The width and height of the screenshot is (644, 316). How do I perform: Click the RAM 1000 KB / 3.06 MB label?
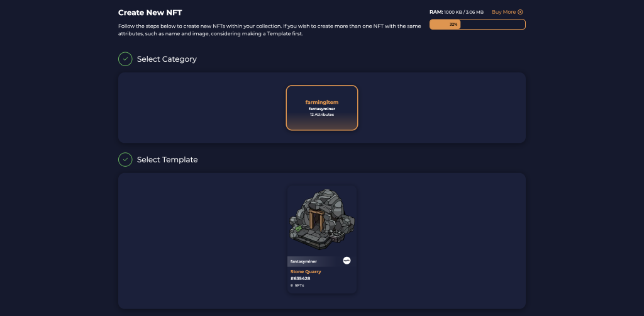(x=457, y=12)
